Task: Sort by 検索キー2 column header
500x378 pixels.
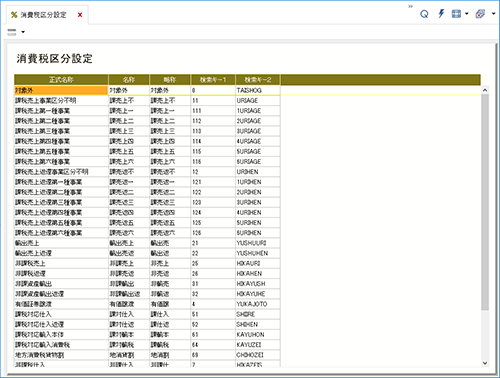Action: click(x=258, y=80)
